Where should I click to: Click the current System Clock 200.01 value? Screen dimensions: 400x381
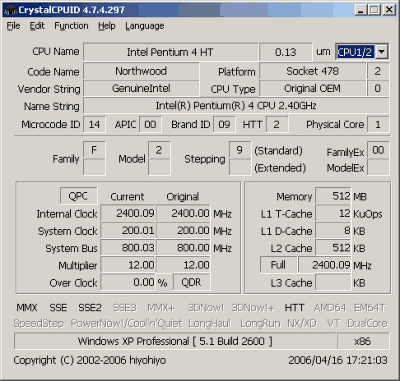pos(128,231)
